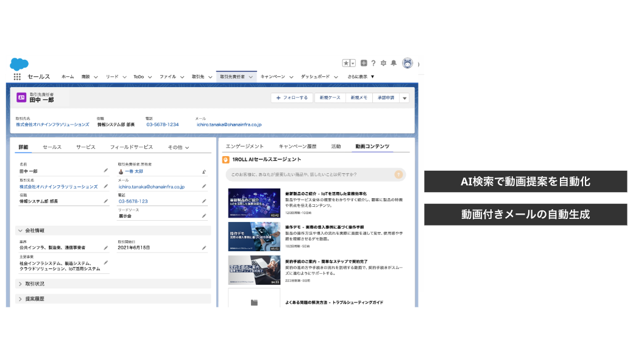Open the ichiro.tanaka email link in header
Screen dimensions: 644x361
pyautogui.click(x=229, y=124)
